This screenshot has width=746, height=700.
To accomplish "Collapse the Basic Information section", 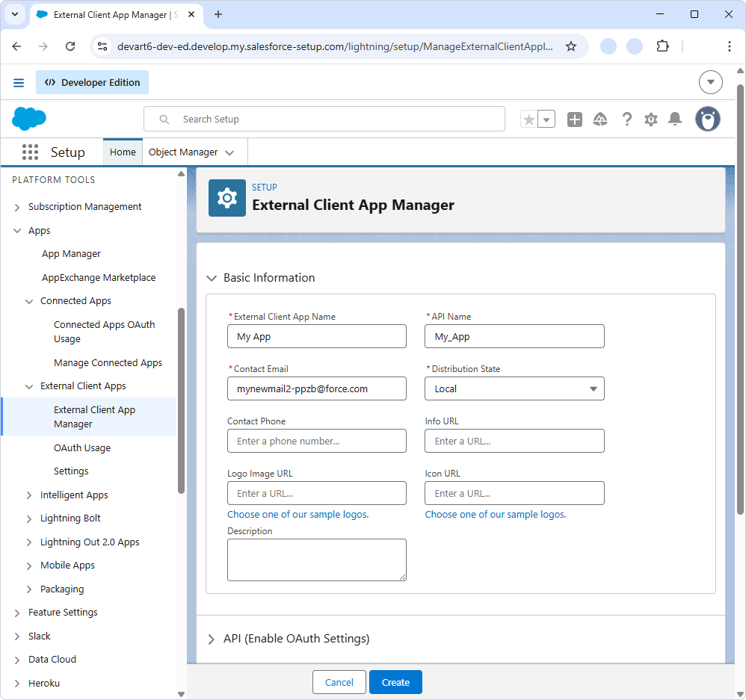I will 212,278.
